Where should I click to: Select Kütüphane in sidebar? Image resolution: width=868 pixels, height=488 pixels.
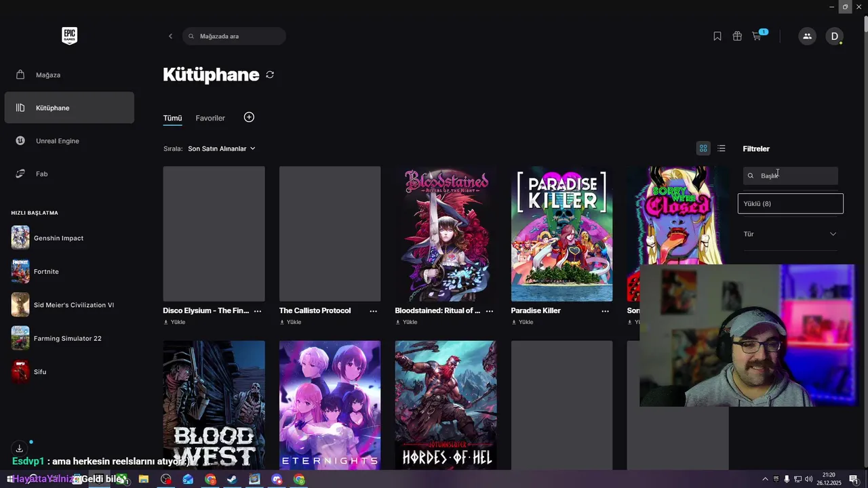pyautogui.click(x=69, y=108)
